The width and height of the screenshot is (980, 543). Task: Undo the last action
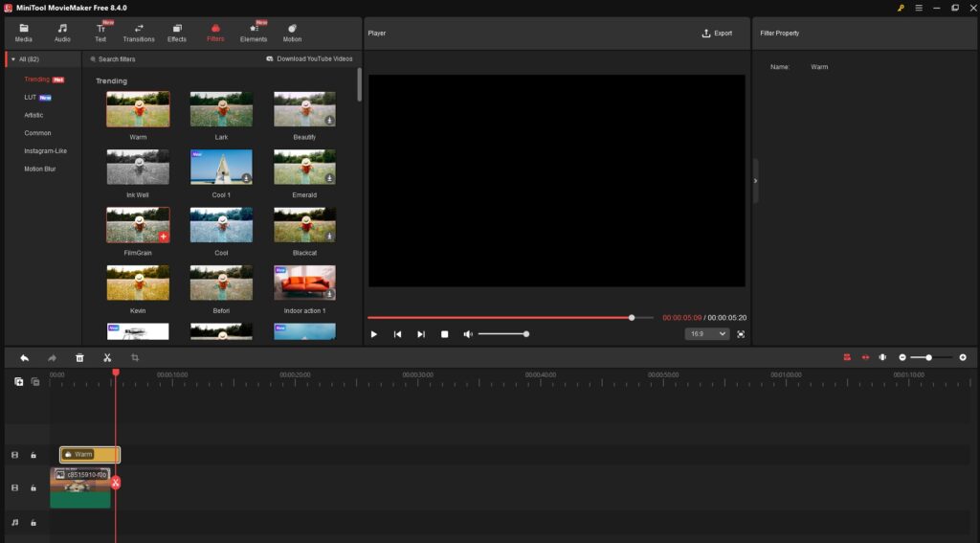click(x=24, y=358)
